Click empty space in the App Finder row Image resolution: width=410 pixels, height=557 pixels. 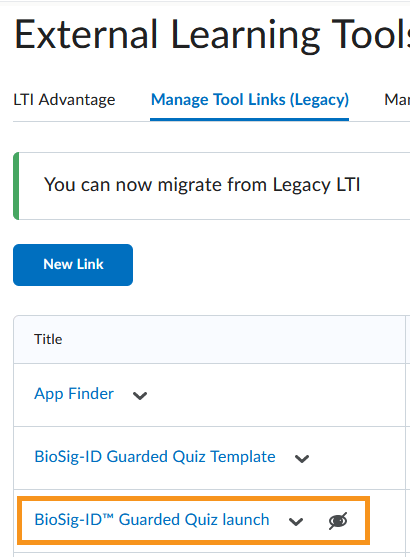pos(274,395)
